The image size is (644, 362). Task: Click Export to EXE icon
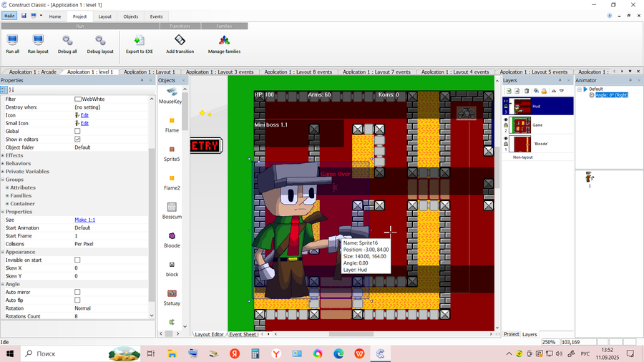[x=140, y=40]
